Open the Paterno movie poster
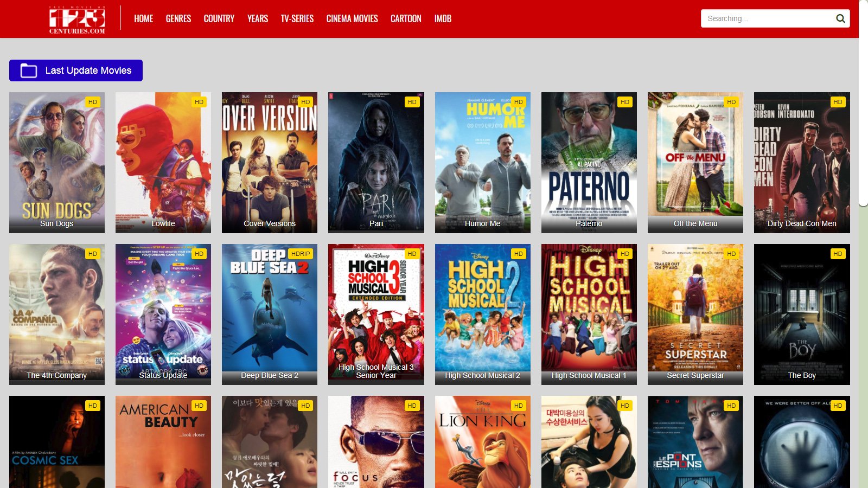 pyautogui.click(x=589, y=163)
